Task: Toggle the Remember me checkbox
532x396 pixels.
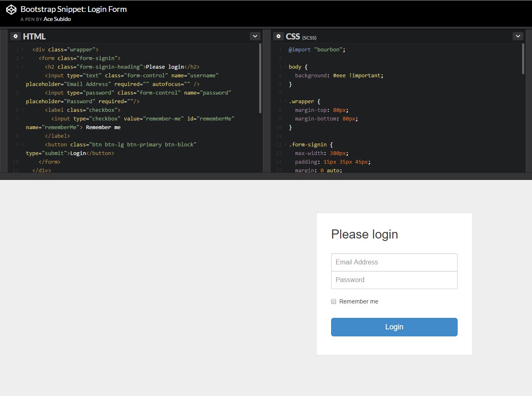Action: [333, 301]
